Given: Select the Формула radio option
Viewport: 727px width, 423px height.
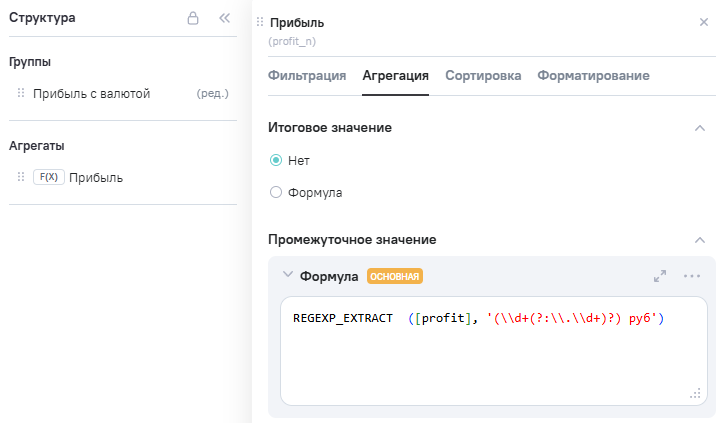Looking at the screenshot, I should point(276,192).
